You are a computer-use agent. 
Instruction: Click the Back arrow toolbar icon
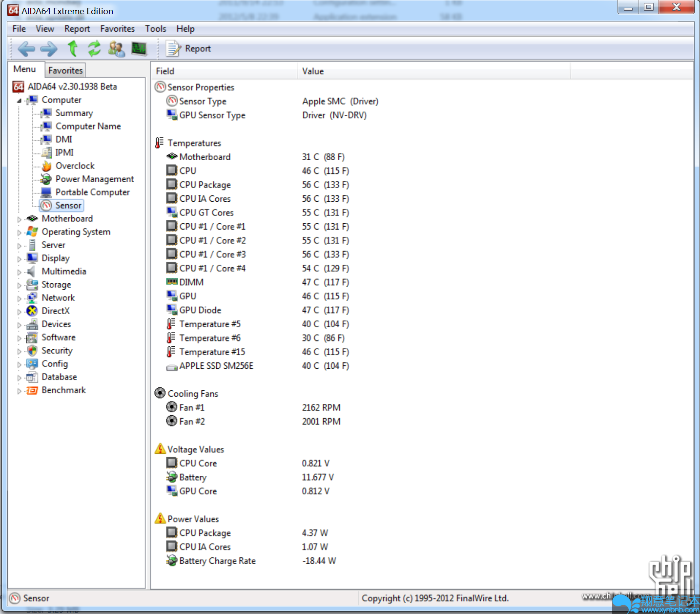pyautogui.click(x=26, y=48)
